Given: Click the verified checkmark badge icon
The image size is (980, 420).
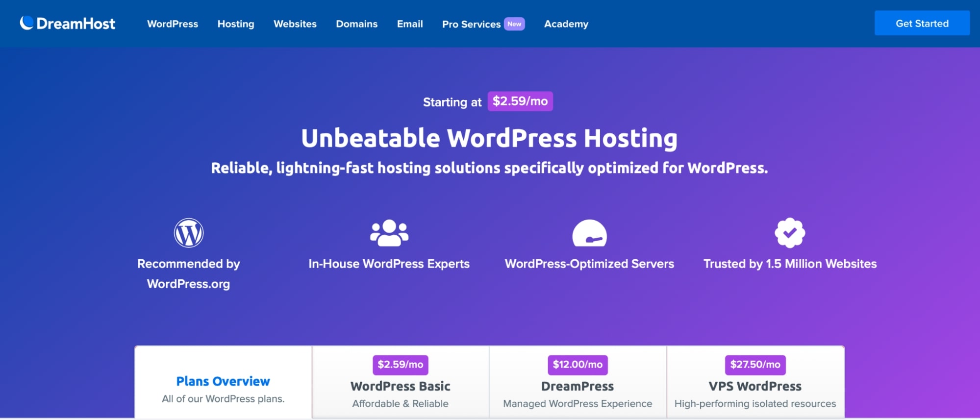Looking at the screenshot, I should [790, 233].
